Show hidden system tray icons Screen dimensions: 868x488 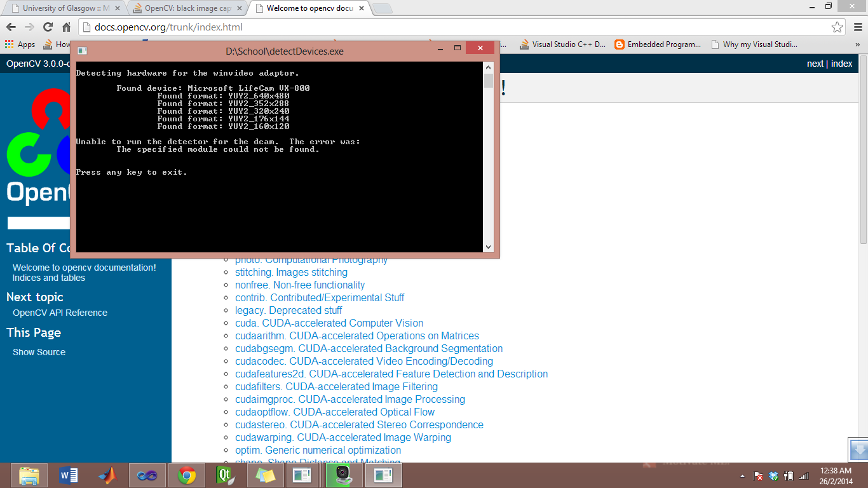point(742,476)
